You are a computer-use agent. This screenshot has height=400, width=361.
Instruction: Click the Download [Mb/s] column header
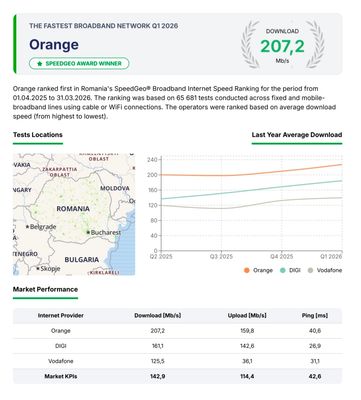coord(158,315)
